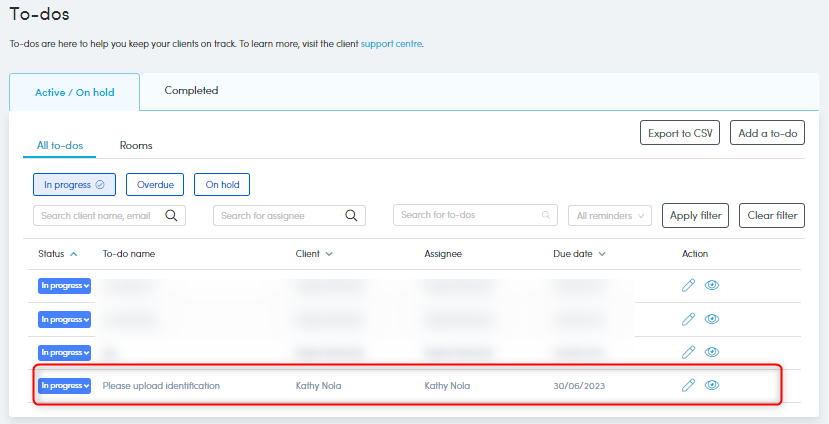Click the pencil edit icon for Kathy Nola's to-do
829x424 pixels.
[x=688, y=385]
